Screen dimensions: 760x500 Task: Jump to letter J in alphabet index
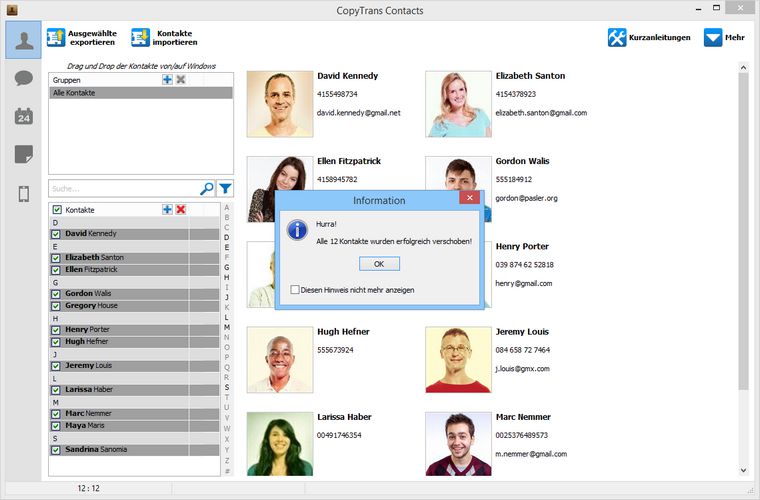click(x=226, y=297)
